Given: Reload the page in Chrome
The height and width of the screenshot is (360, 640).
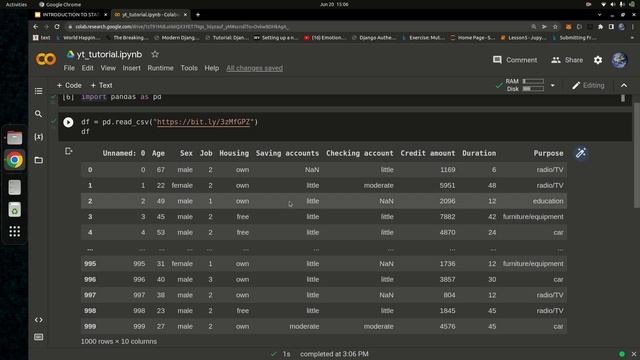Looking at the screenshot, I should tap(57, 27).
